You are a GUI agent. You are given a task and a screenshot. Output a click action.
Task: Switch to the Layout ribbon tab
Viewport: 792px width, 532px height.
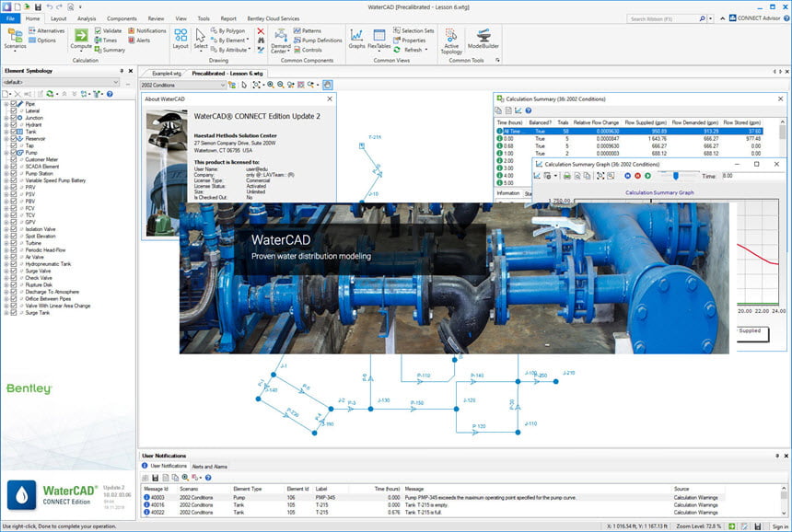[59, 18]
